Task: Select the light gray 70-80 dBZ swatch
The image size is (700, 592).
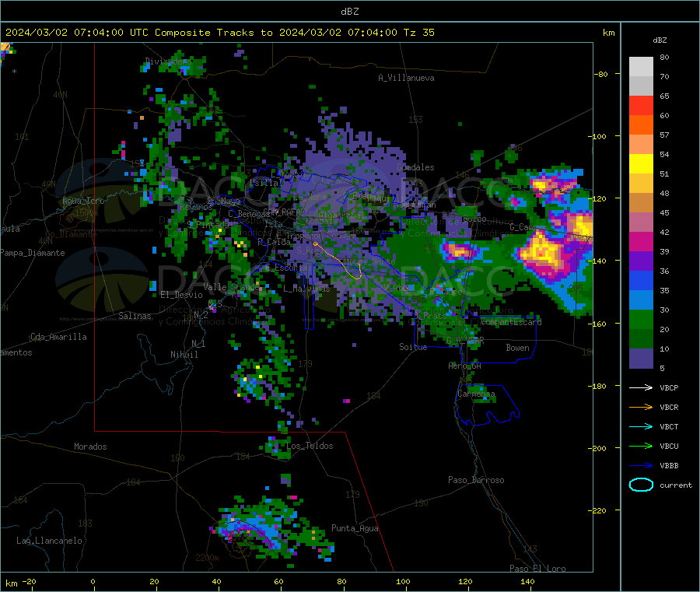Action: click(641, 67)
